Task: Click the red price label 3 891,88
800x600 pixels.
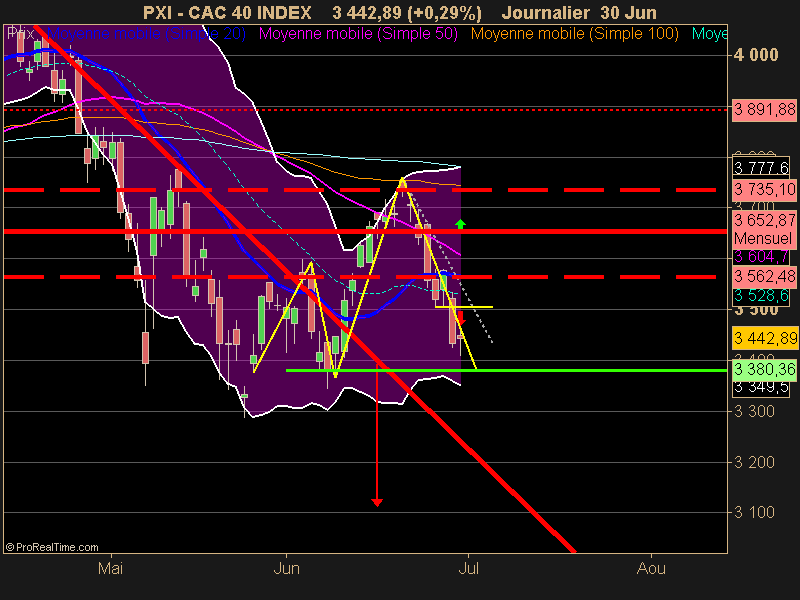Action: pos(764,109)
